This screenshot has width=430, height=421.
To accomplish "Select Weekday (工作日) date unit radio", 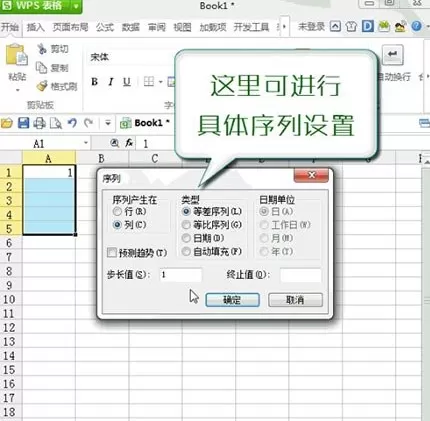I will point(264,225).
